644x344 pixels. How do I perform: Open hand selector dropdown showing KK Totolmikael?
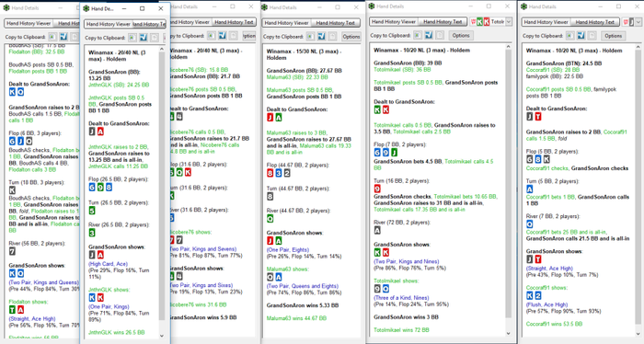point(509,21)
